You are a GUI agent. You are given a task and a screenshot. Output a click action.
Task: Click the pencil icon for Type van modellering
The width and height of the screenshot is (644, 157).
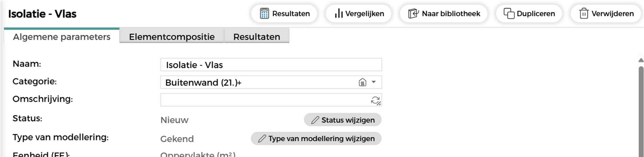point(262,139)
